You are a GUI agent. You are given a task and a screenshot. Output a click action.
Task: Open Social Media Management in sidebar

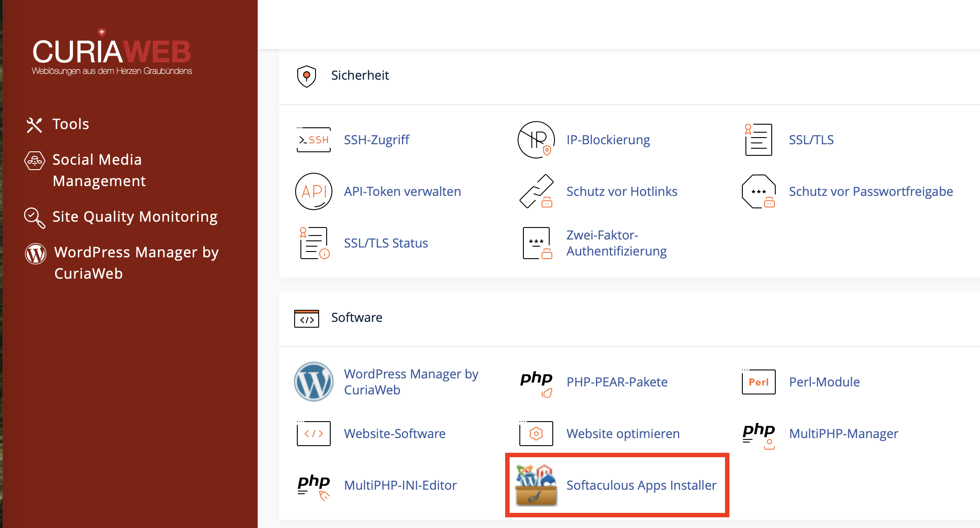coord(99,171)
